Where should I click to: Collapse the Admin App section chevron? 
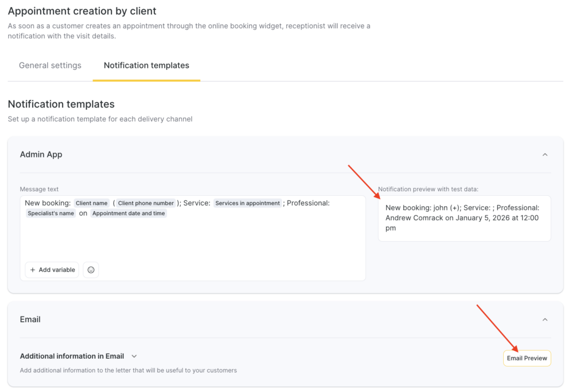tap(545, 155)
